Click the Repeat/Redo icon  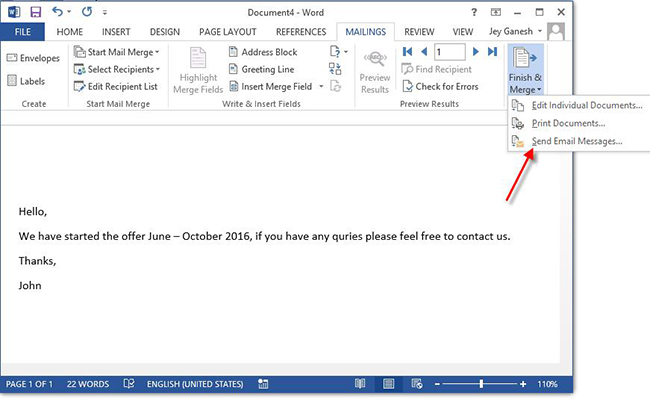(87, 12)
